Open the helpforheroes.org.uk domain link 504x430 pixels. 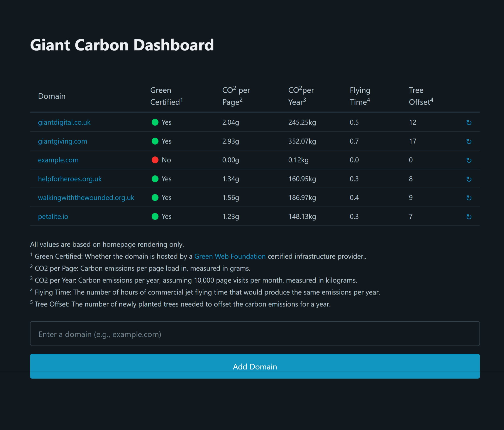[x=70, y=179]
